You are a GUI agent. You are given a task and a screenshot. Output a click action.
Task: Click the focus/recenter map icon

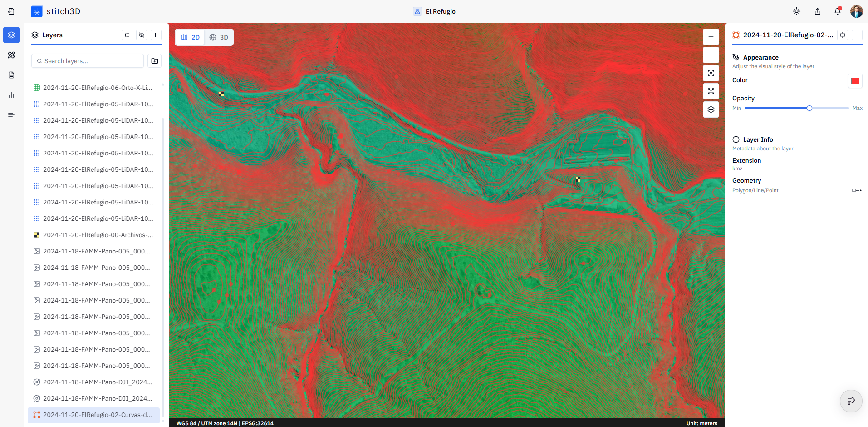coord(711,73)
